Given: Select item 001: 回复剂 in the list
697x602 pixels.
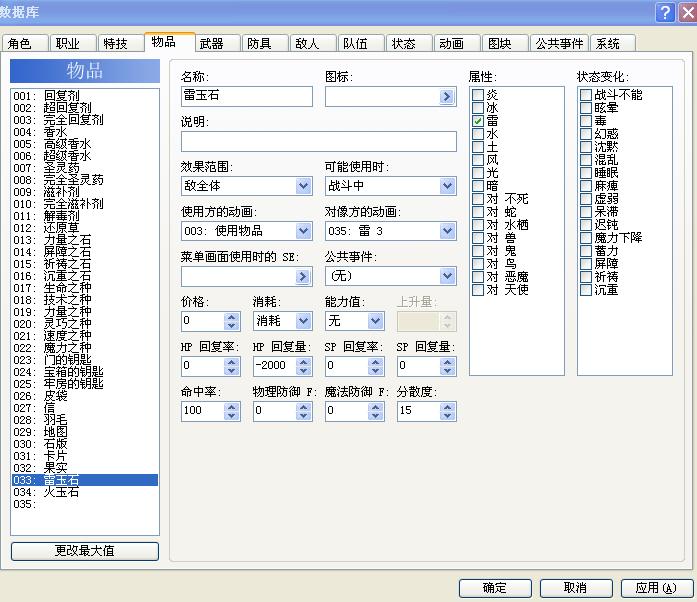Looking at the screenshot, I should pos(84,96).
